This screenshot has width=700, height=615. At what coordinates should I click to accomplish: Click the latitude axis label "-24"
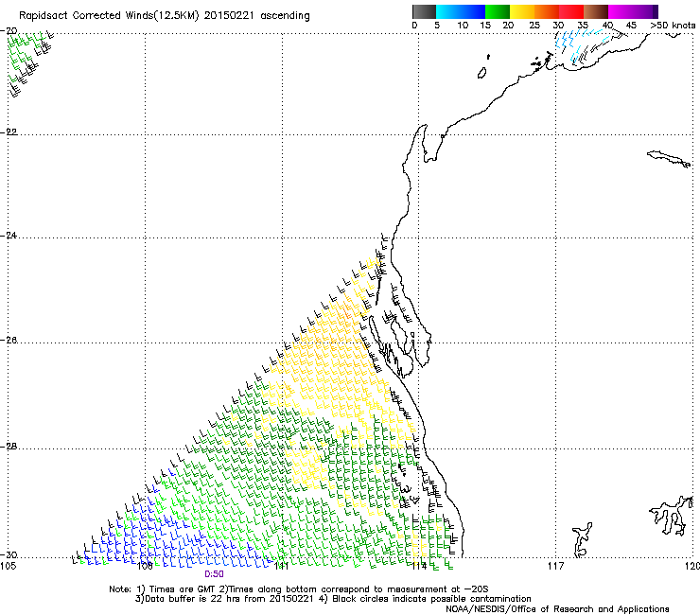point(9,236)
